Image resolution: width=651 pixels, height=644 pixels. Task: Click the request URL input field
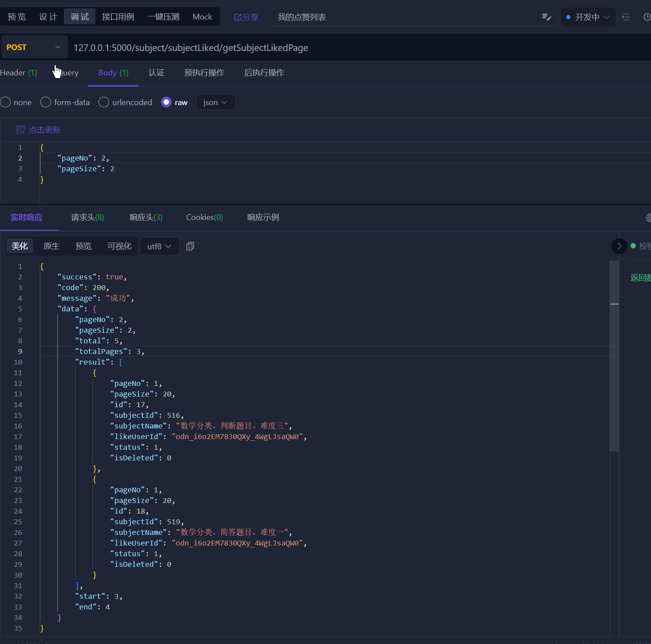coord(359,47)
